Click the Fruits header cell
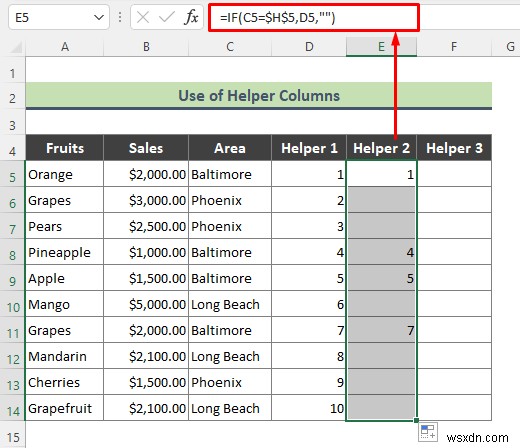Image resolution: width=520 pixels, height=448 pixels. point(65,148)
